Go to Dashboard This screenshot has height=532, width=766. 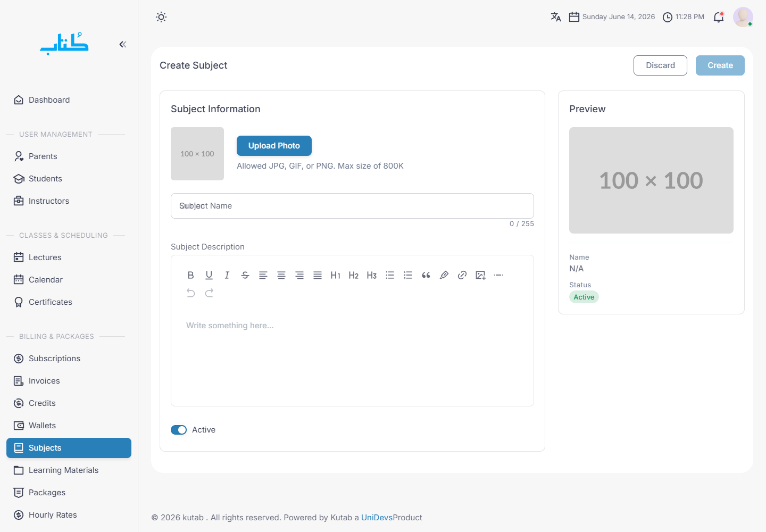[69, 100]
